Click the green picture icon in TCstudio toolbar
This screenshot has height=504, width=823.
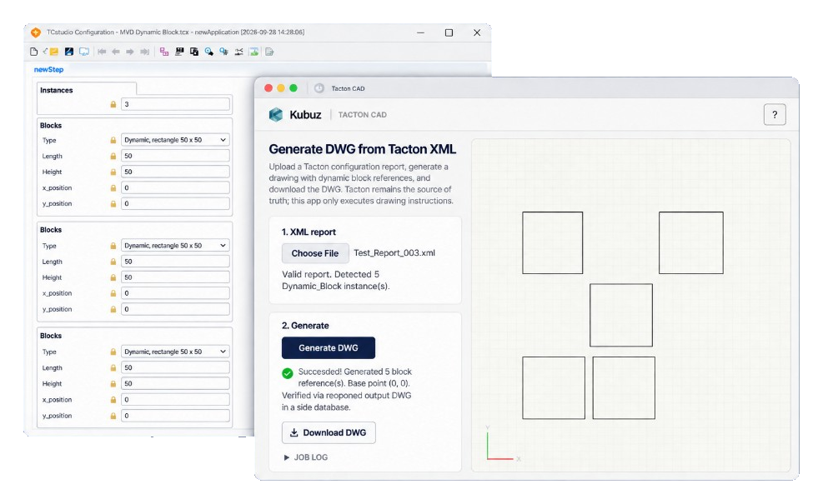click(254, 52)
